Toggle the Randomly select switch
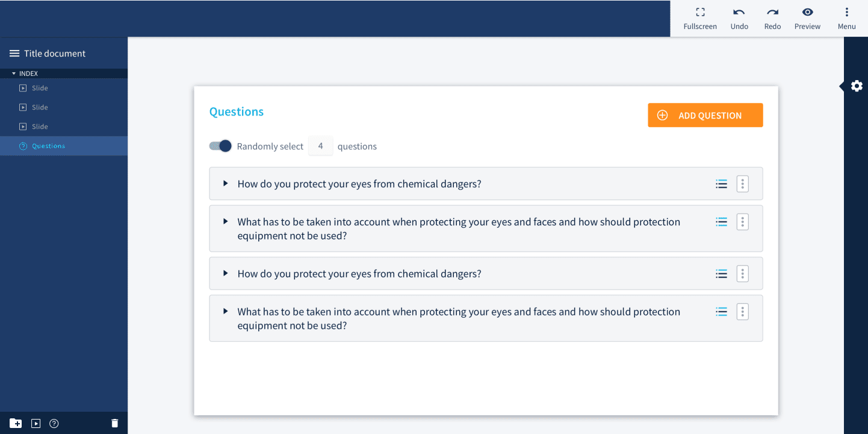The image size is (868, 434). click(x=220, y=146)
